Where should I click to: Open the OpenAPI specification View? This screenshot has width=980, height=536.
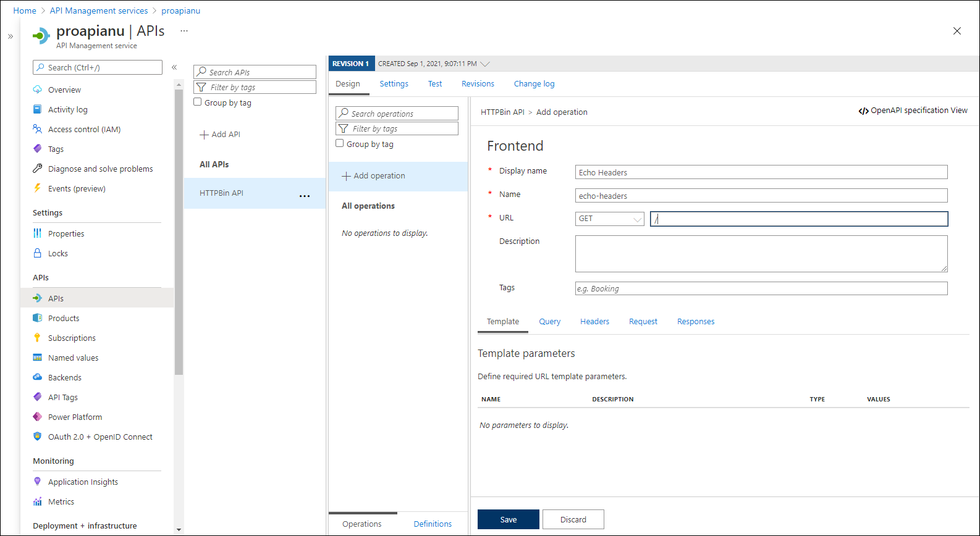pyautogui.click(x=913, y=111)
